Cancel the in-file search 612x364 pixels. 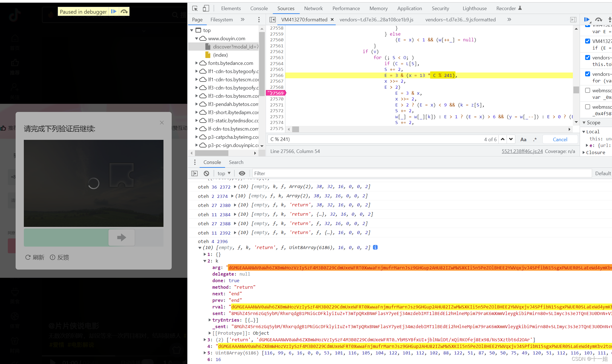click(560, 139)
